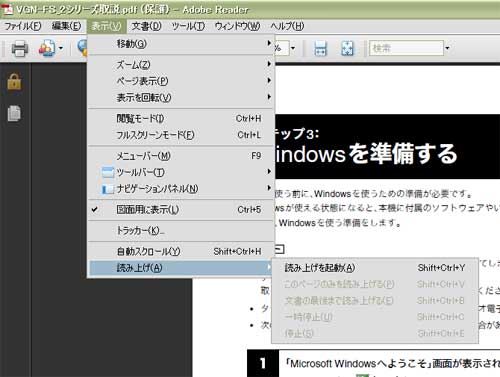Viewport: 500px width, 377px height.
Task: Uncheck the 図面用に表示(L) option
Action: click(x=181, y=210)
